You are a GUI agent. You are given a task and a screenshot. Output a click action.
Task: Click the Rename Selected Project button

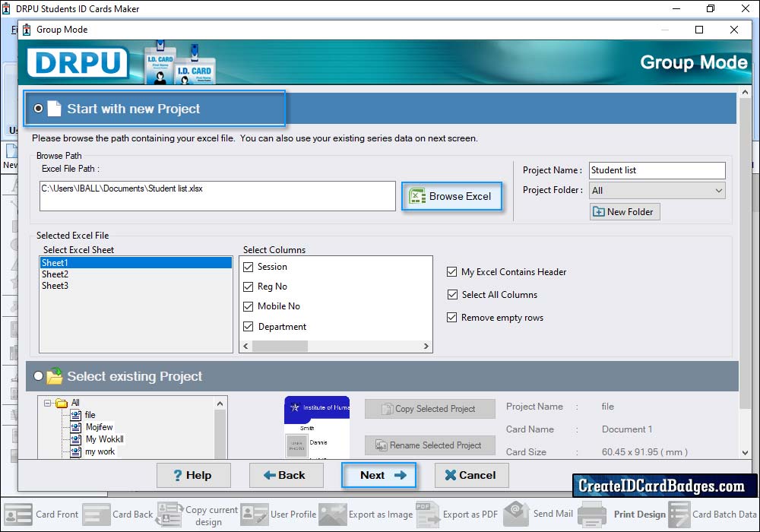click(x=430, y=445)
